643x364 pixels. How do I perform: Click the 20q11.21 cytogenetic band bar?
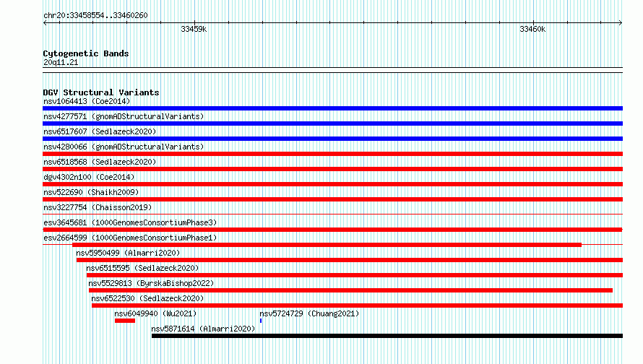pyautogui.click(x=332, y=70)
